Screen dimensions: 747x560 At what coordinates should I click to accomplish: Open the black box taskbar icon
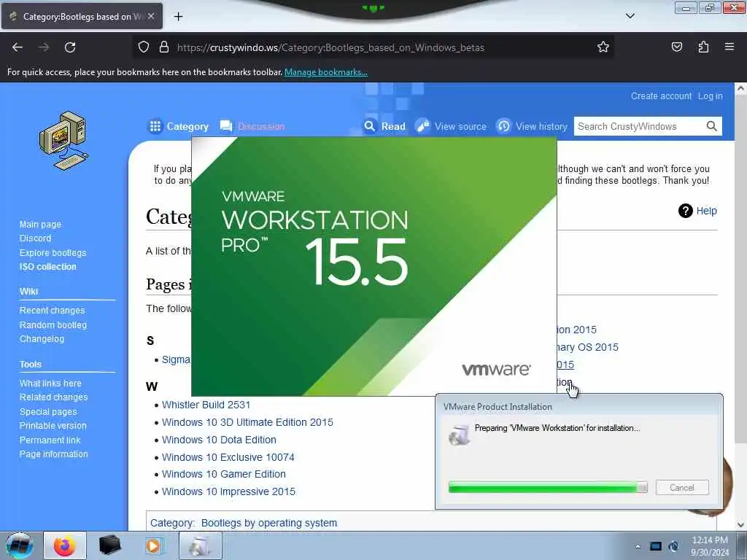[x=109, y=545]
